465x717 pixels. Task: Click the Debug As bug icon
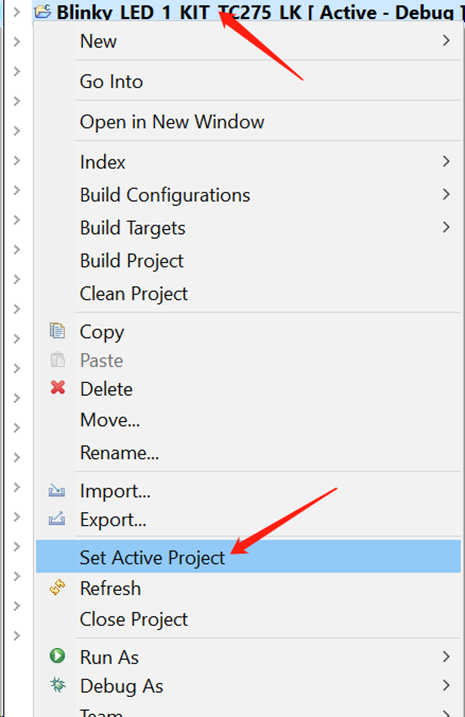tap(58, 685)
